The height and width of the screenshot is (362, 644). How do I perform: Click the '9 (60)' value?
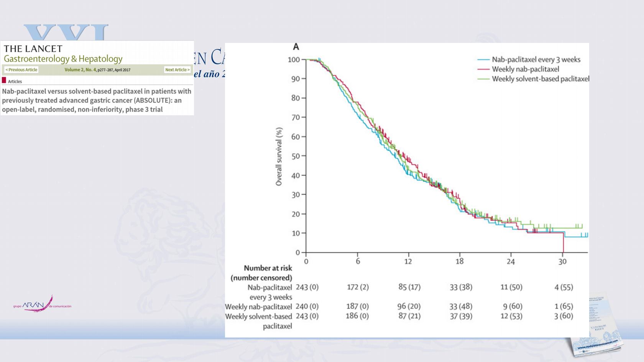[x=513, y=306]
